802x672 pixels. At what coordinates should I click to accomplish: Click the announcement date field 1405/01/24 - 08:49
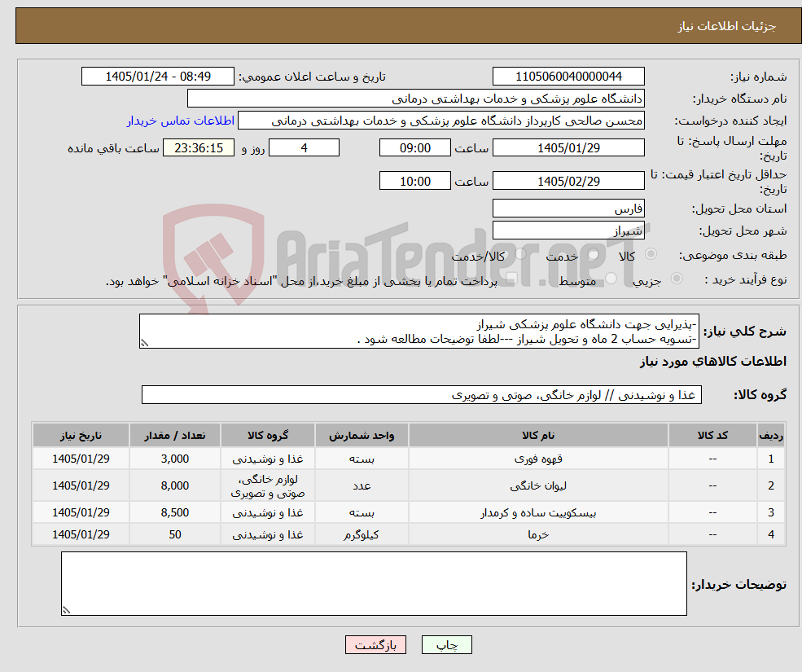click(157, 77)
